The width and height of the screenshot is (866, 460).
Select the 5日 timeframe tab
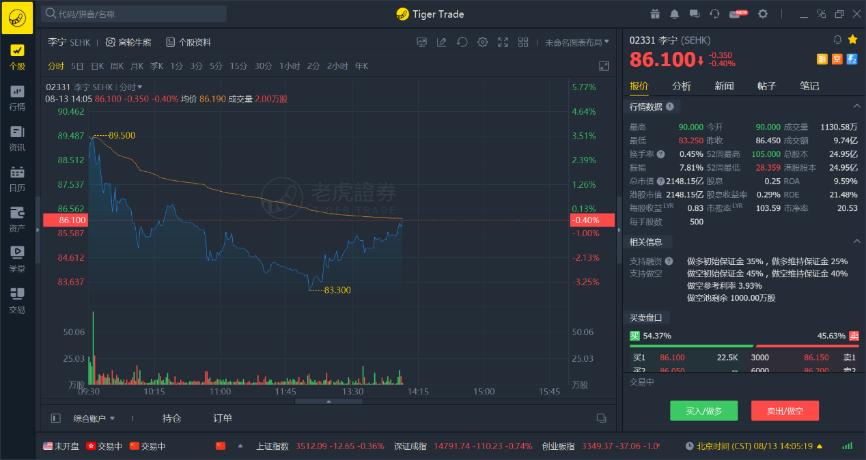[x=77, y=66]
